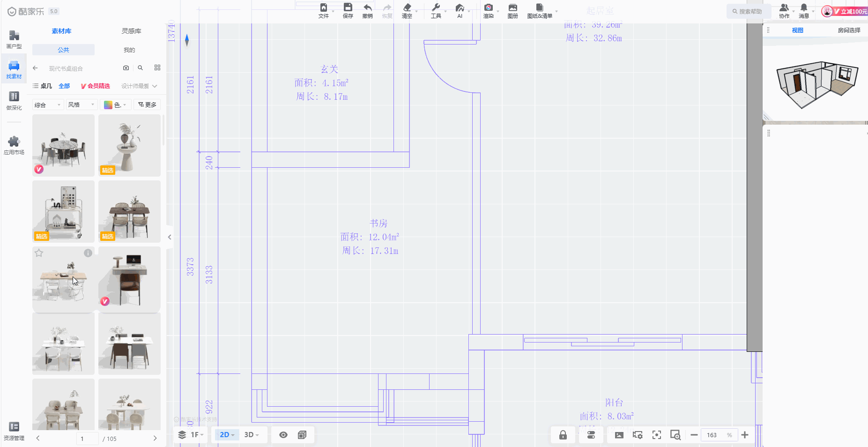The width and height of the screenshot is (868, 447).
Task: Open 应用市场 in the left sidebar
Action: 14,145
